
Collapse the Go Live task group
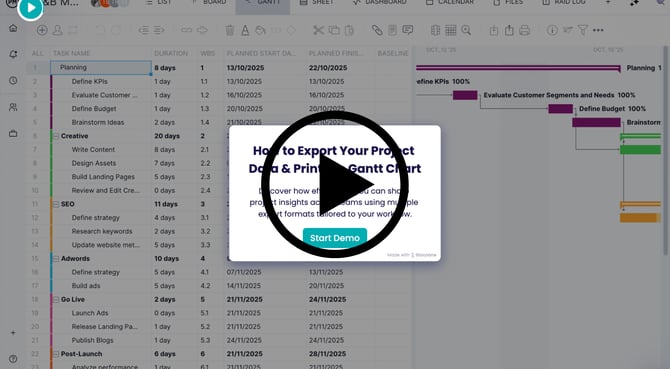coord(56,299)
